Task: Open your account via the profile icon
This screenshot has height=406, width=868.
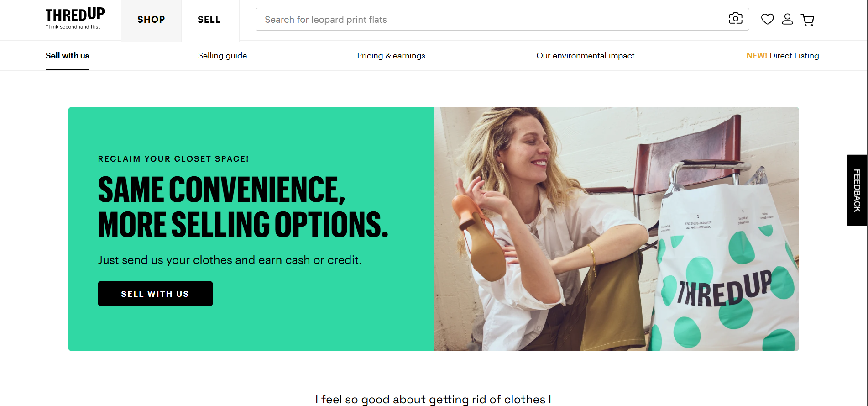Action: 787,19
